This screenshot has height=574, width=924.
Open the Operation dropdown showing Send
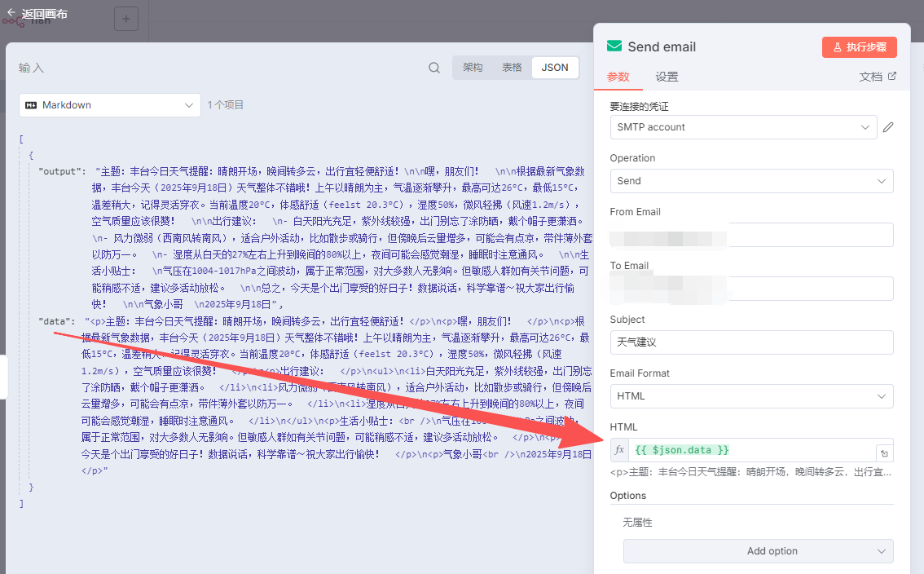pyautogui.click(x=751, y=181)
